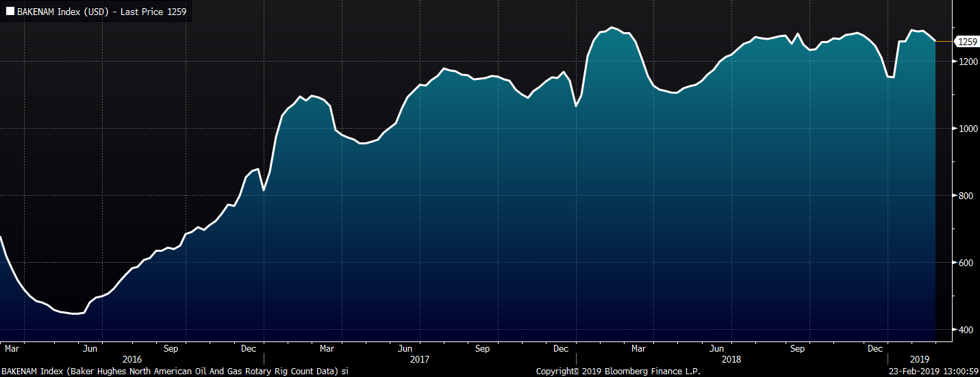Click the white legend swatch beside BAKENAM Index

coord(10,12)
